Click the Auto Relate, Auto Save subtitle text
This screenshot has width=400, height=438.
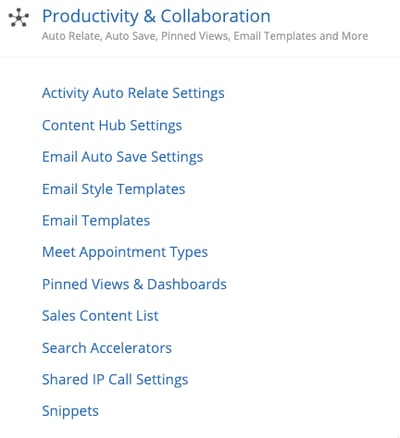205,36
